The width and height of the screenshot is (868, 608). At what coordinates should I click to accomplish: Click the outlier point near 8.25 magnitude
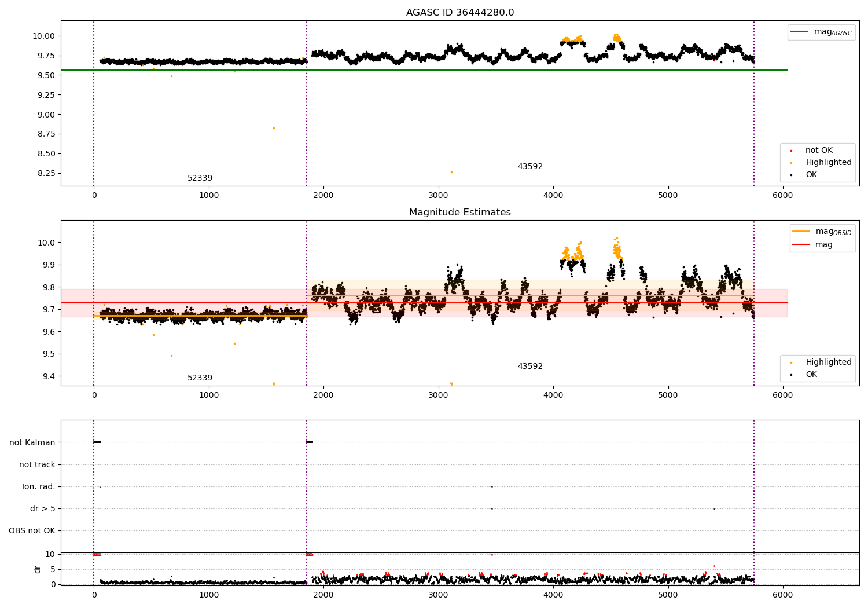pos(451,172)
